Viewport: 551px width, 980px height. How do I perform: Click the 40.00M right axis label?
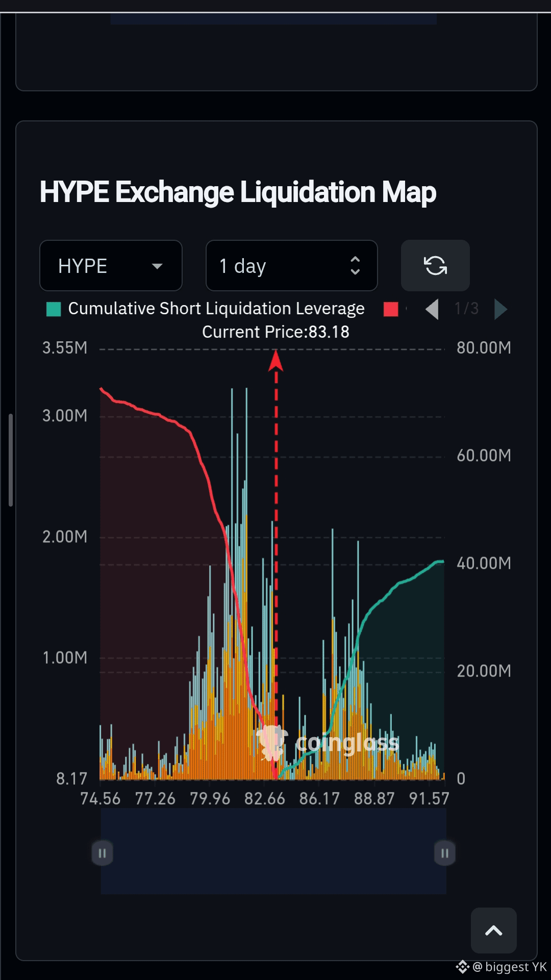[x=484, y=563]
